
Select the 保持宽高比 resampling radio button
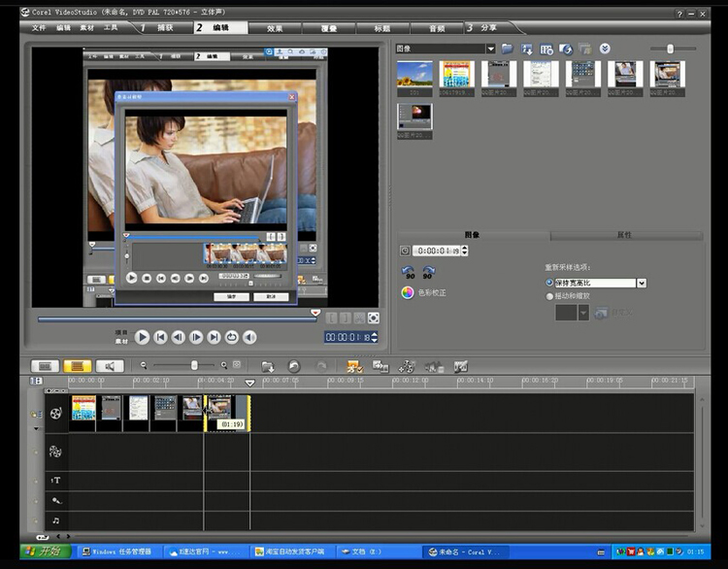tap(549, 283)
